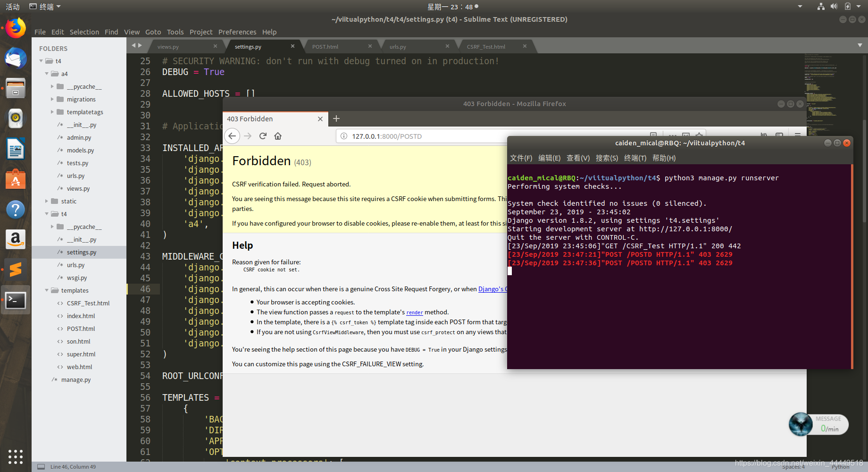868x472 pixels.
Task: Open tab list dropdown in Sublime
Action: (x=860, y=45)
